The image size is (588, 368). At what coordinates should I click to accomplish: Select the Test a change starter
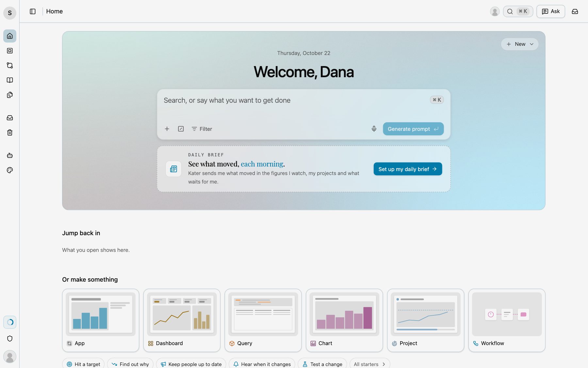pos(322,364)
